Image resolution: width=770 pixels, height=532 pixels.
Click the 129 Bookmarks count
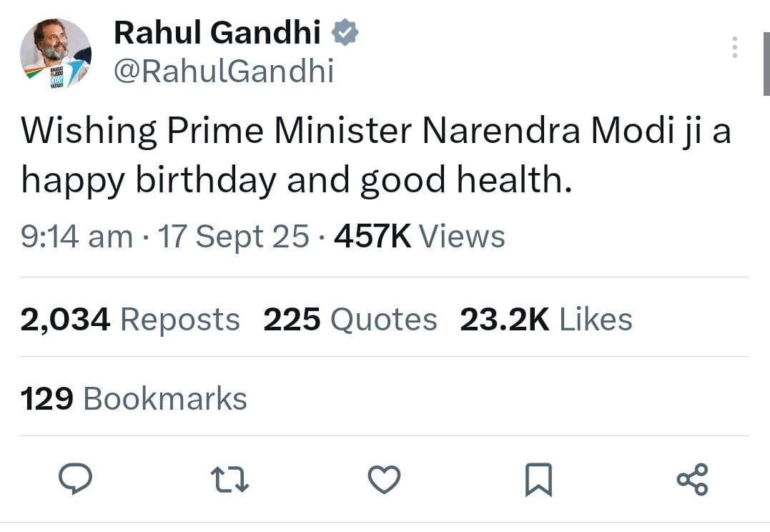[134, 398]
